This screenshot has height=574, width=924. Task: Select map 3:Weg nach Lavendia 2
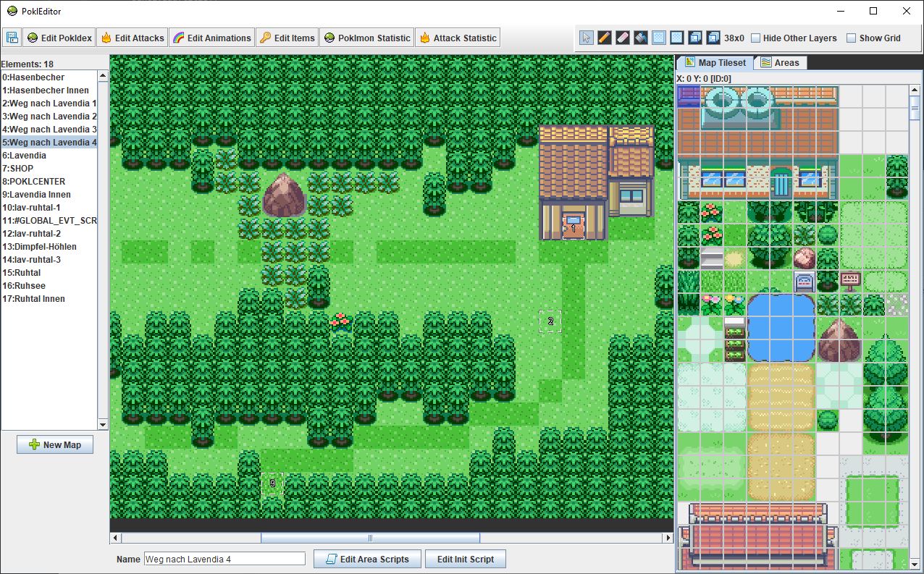49,116
